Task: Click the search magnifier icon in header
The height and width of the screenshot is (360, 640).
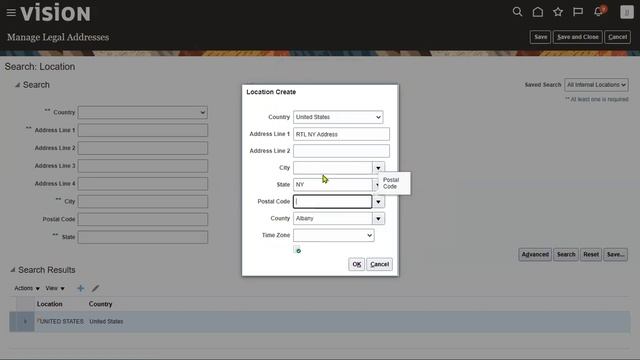Action: [517, 12]
